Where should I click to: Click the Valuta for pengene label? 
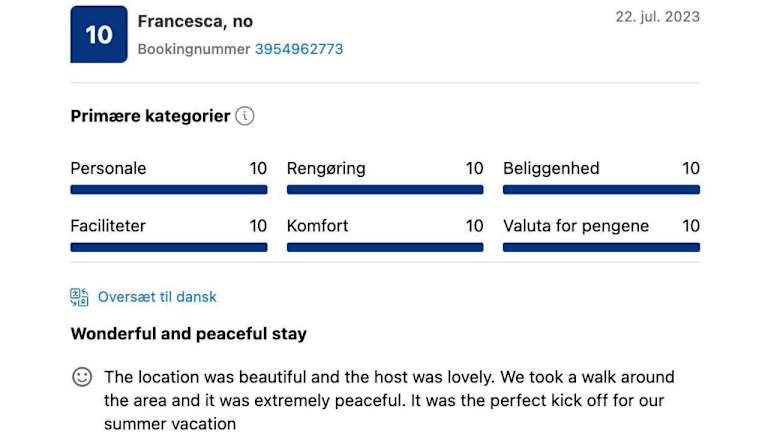(x=576, y=226)
